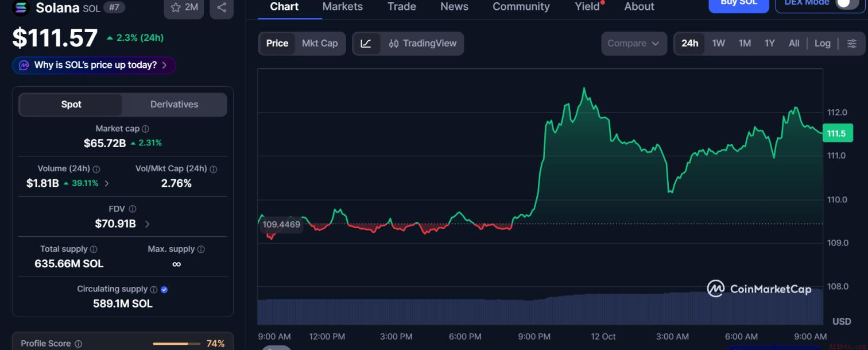Open the Trade tab

pos(402,7)
